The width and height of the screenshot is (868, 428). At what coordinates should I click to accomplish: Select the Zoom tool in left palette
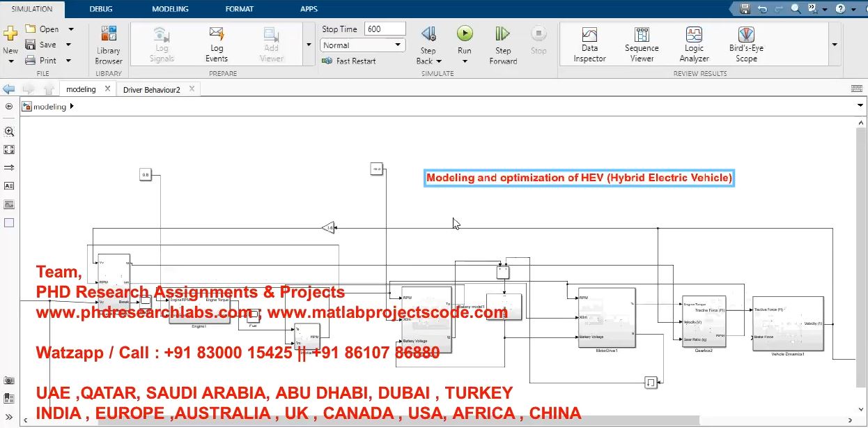click(x=9, y=131)
